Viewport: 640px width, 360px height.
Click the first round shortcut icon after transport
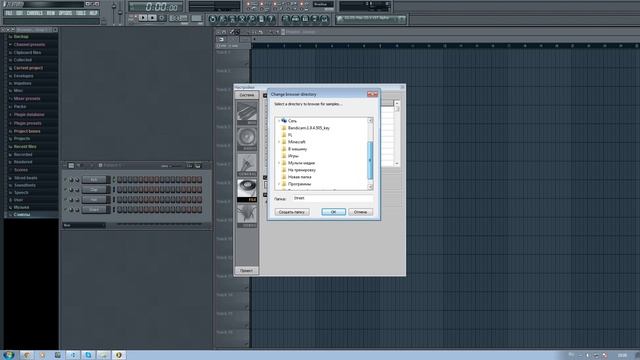212,19
